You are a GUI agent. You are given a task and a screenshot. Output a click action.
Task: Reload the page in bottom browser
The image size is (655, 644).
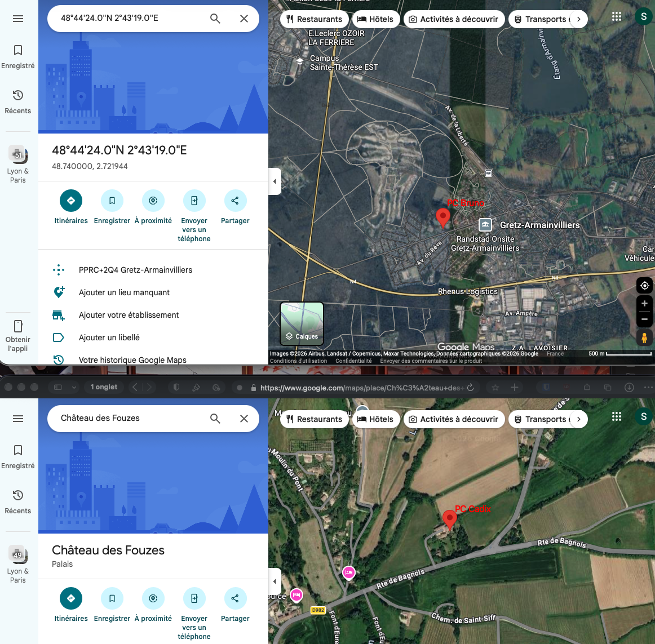coord(470,388)
